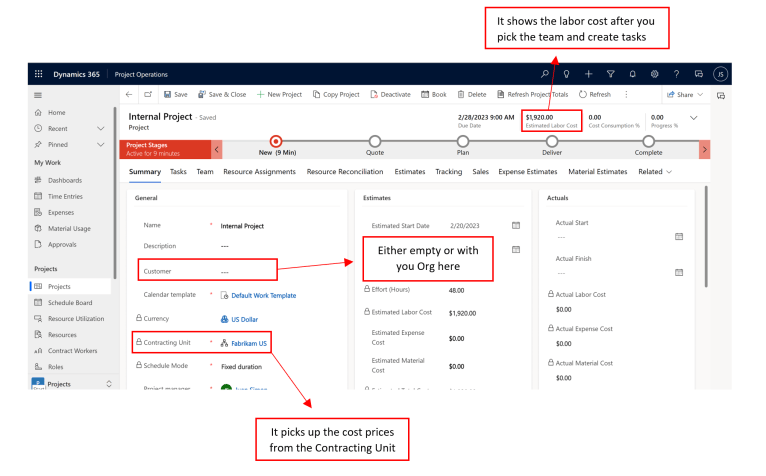Click Refresh Project Totals
This screenshot has width=766, height=476.
532,95
